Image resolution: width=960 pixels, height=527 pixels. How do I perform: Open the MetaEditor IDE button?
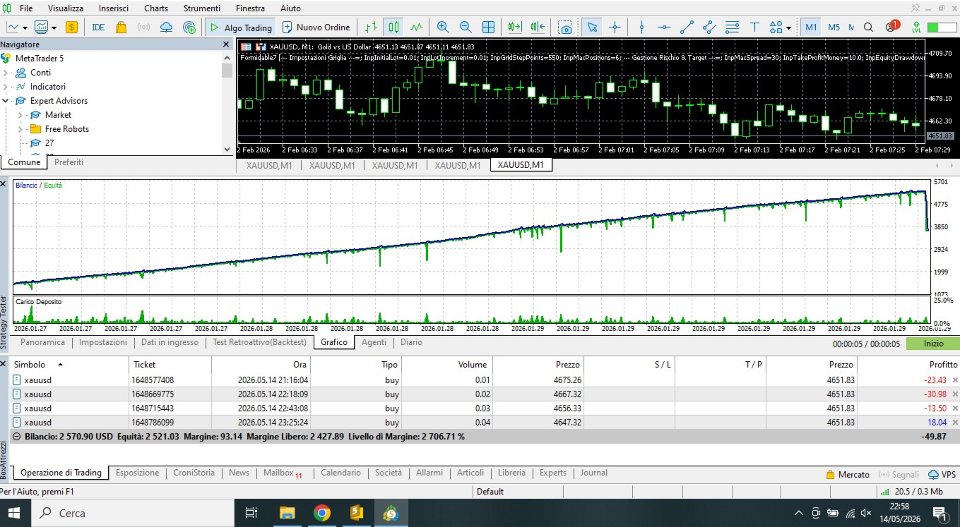click(98, 27)
